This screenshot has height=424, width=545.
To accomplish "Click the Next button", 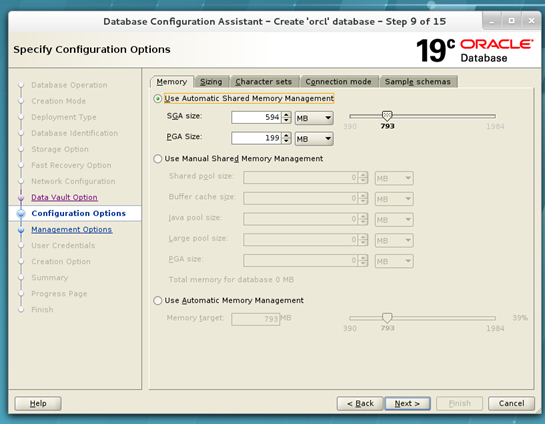I will pyautogui.click(x=407, y=403).
